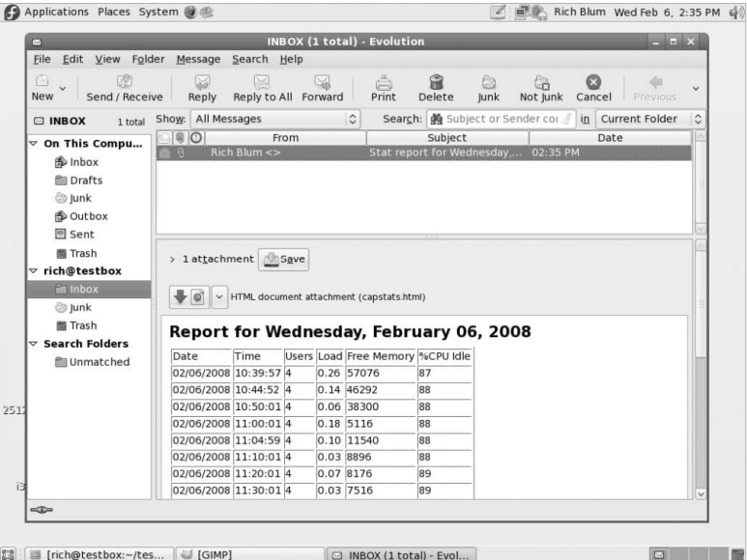Print the current message
Image resolution: width=747 pixels, height=560 pixels.
pos(384,89)
